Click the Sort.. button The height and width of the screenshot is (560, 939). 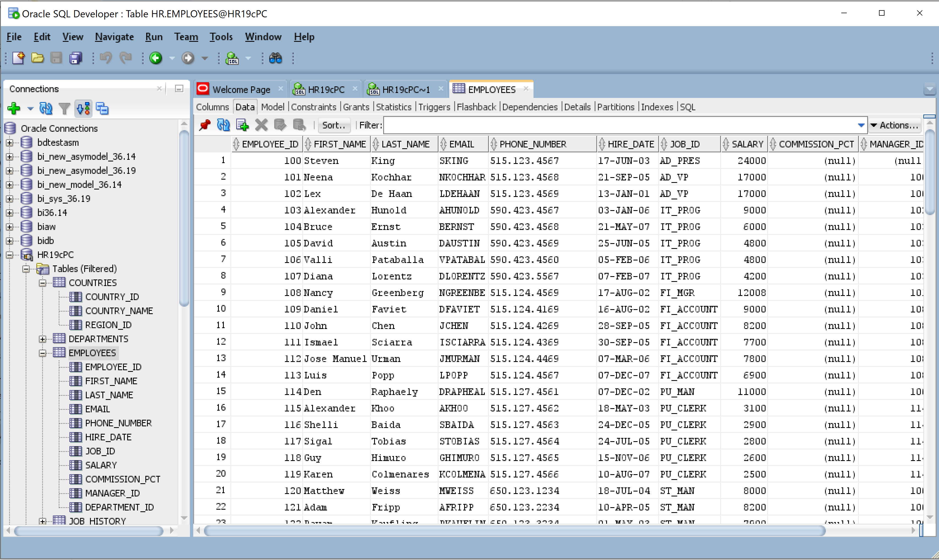pyautogui.click(x=334, y=125)
